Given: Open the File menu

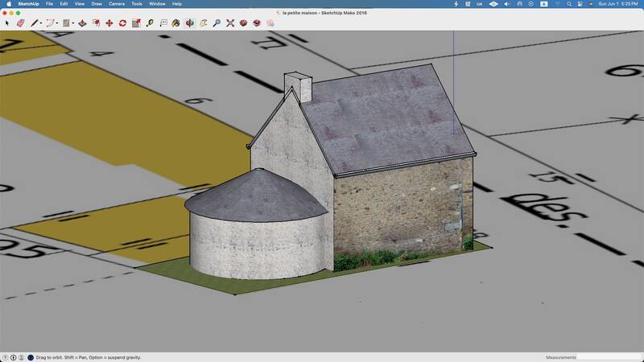Looking at the screenshot, I should click(49, 4).
